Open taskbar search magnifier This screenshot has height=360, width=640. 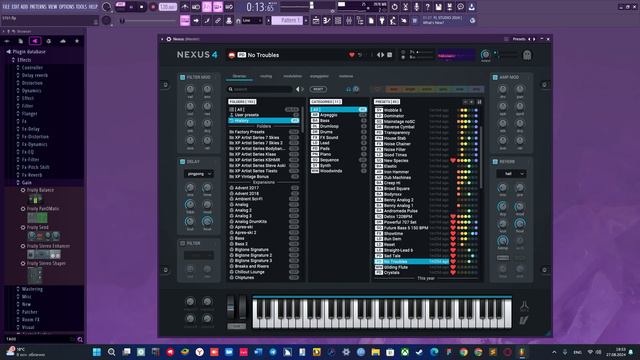[x=111, y=352]
